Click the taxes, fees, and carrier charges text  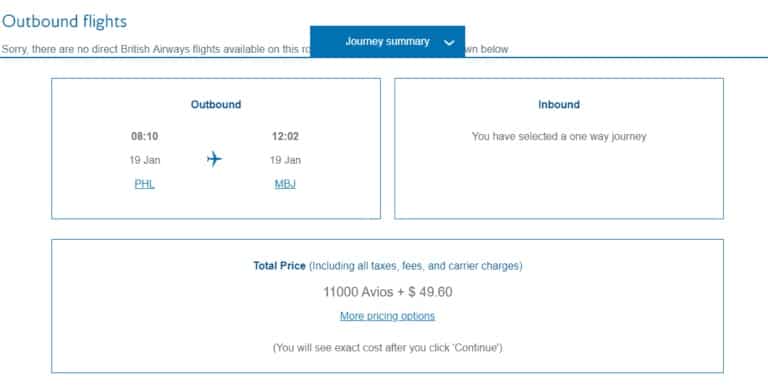[415, 266]
